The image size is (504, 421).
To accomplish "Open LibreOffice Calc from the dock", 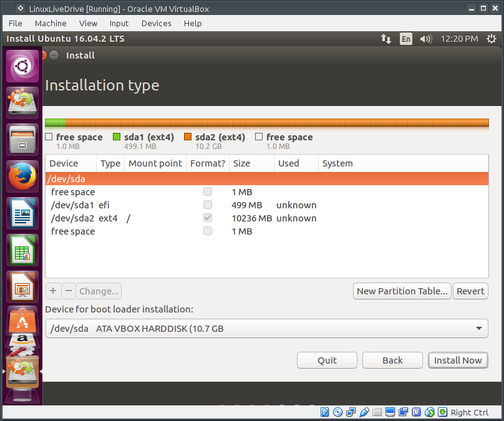I will pyautogui.click(x=22, y=250).
